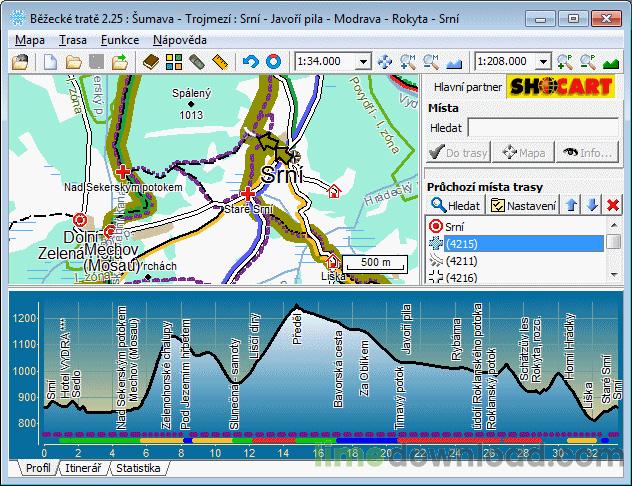Click the Liška house marker on map
The height and width of the screenshot is (486, 632).
pos(333,261)
